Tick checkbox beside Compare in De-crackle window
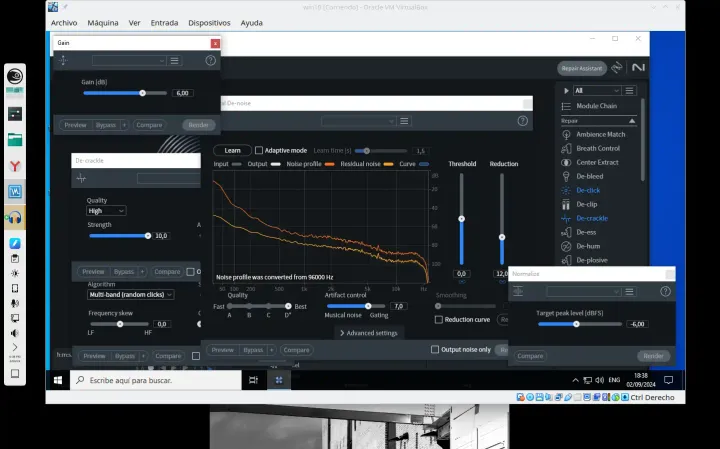Viewport: 720px width, 449px height. tap(191, 272)
